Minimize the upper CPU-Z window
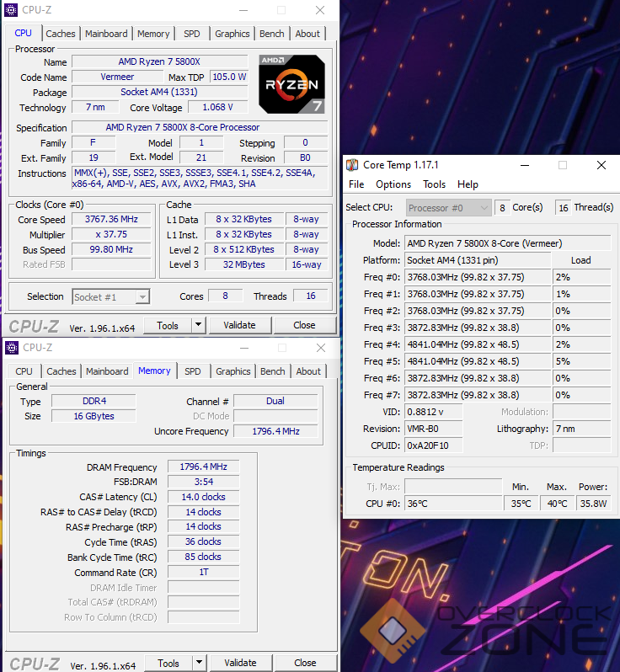Viewport: 620px width, 672px height. [x=243, y=10]
